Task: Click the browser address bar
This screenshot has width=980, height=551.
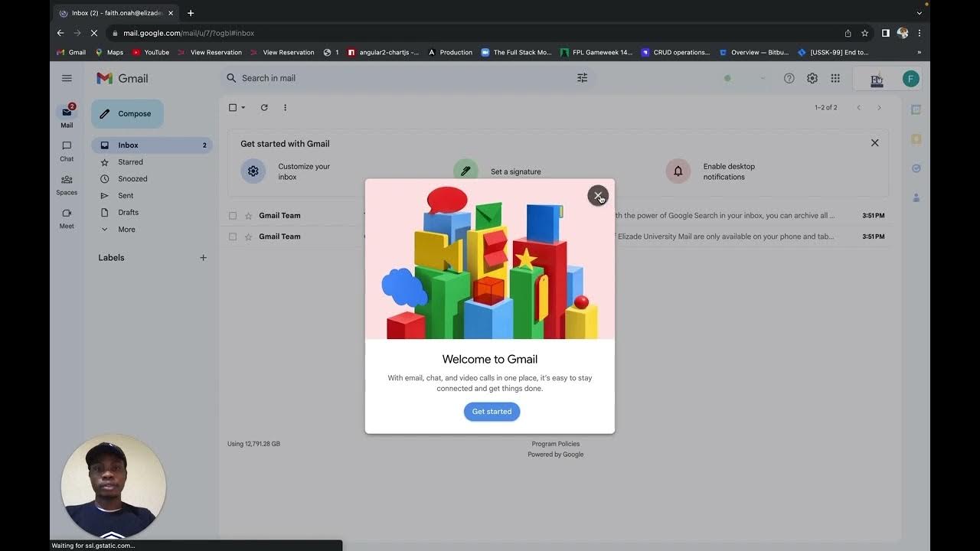Action: [475, 33]
